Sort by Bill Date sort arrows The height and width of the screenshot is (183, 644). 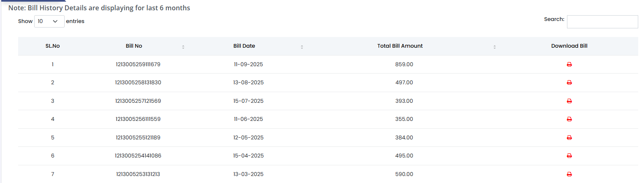302,47
